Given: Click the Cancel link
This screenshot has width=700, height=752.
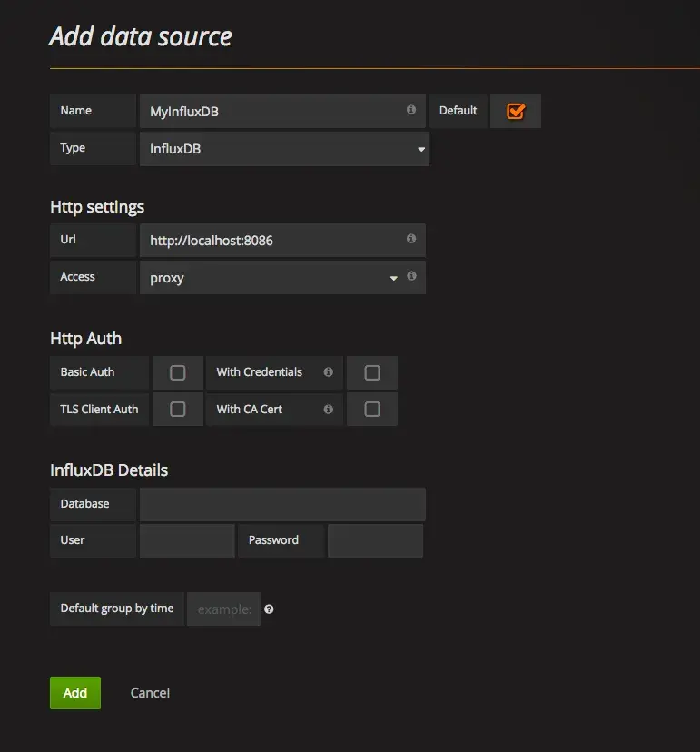Looking at the screenshot, I should point(150,693).
